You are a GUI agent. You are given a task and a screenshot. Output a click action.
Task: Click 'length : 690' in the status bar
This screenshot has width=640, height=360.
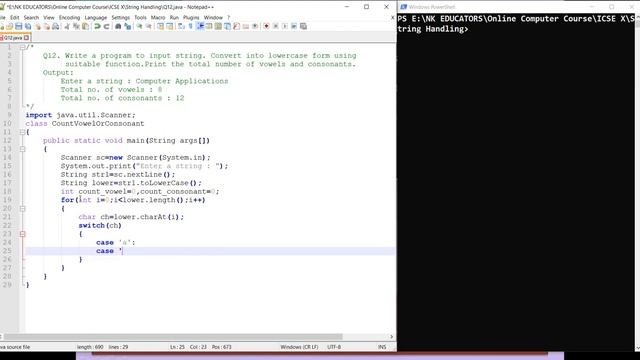(90, 347)
